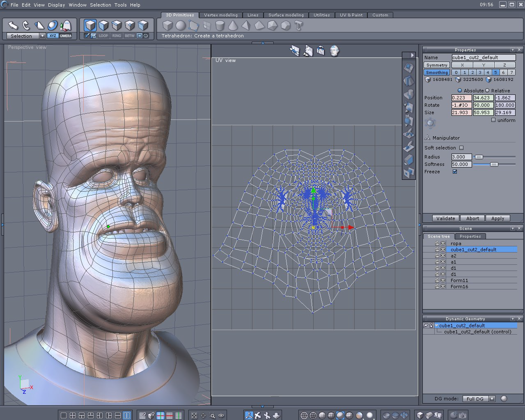The image size is (525, 420).
Task: Pick the arrow Select tool
Action: [13, 25]
